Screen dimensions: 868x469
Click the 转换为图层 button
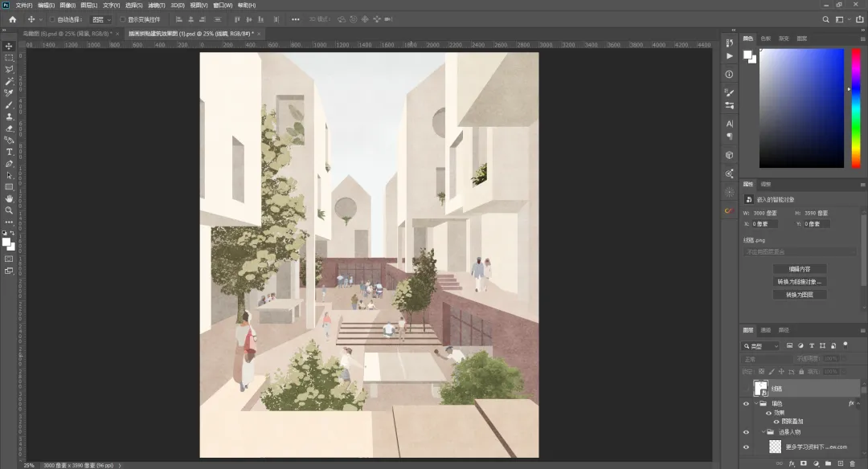(x=799, y=295)
